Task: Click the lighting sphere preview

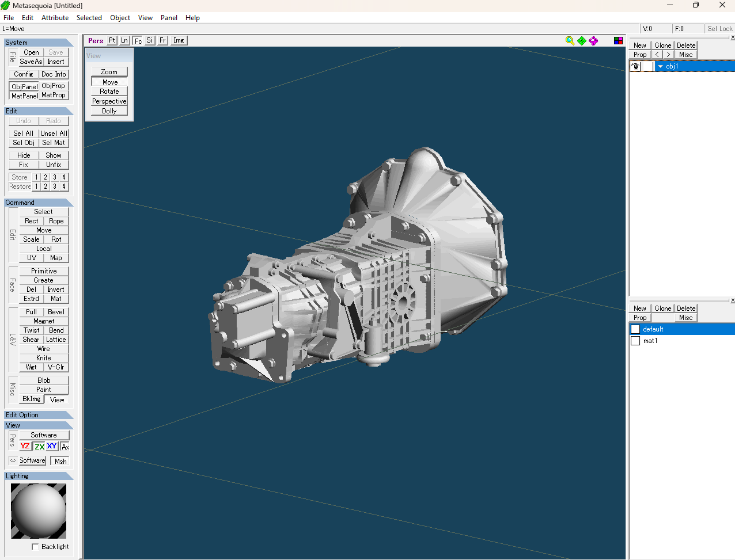Action: click(x=39, y=511)
